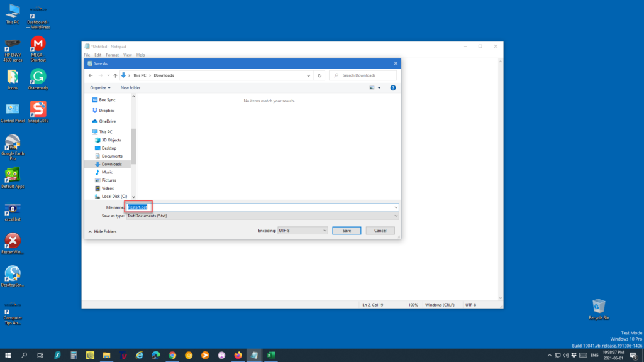Open Notepad's Help menu
The width and height of the screenshot is (644, 362).
coord(140,55)
